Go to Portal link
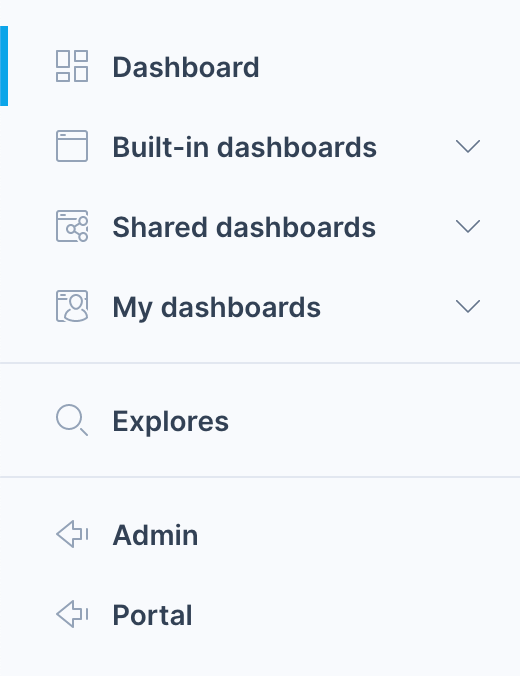Image resolution: width=520 pixels, height=676 pixels. pos(152,615)
